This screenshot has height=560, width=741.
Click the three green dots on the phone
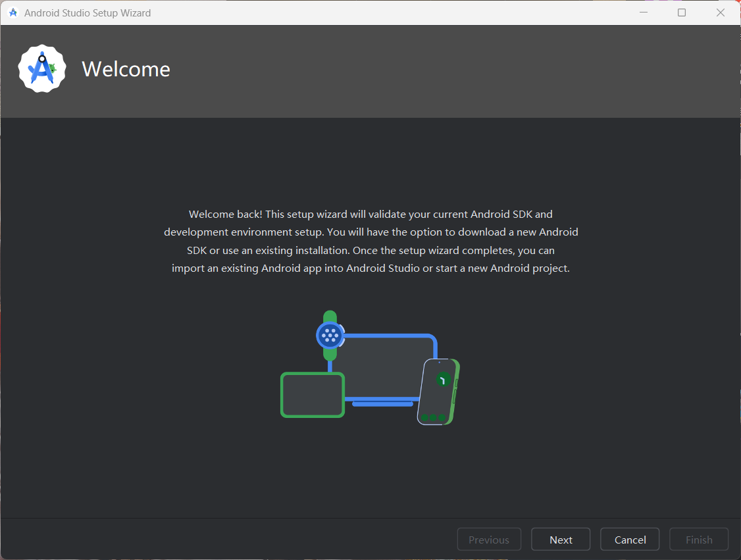pos(433,417)
